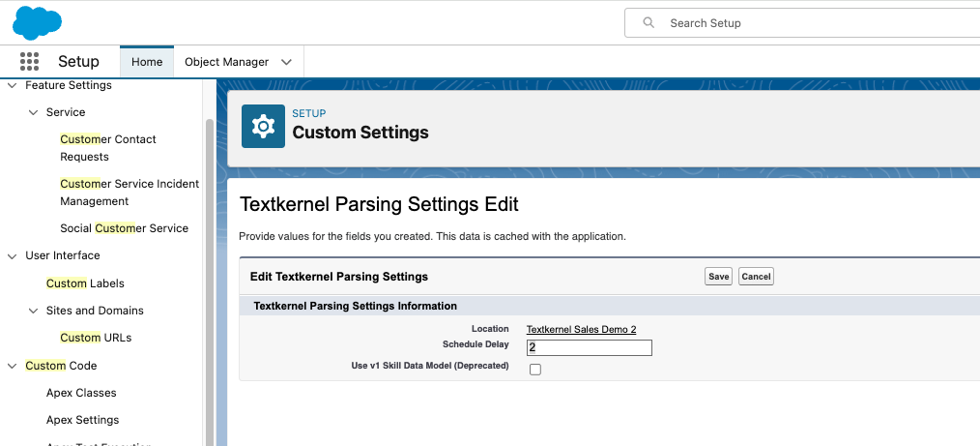
Task: Collapse the Custom Code section
Action: pos(12,366)
